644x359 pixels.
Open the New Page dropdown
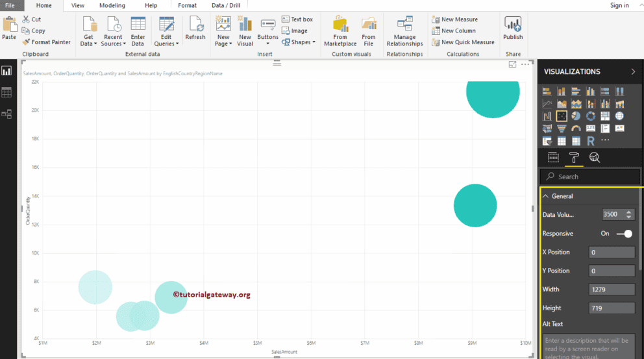(x=223, y=32)
